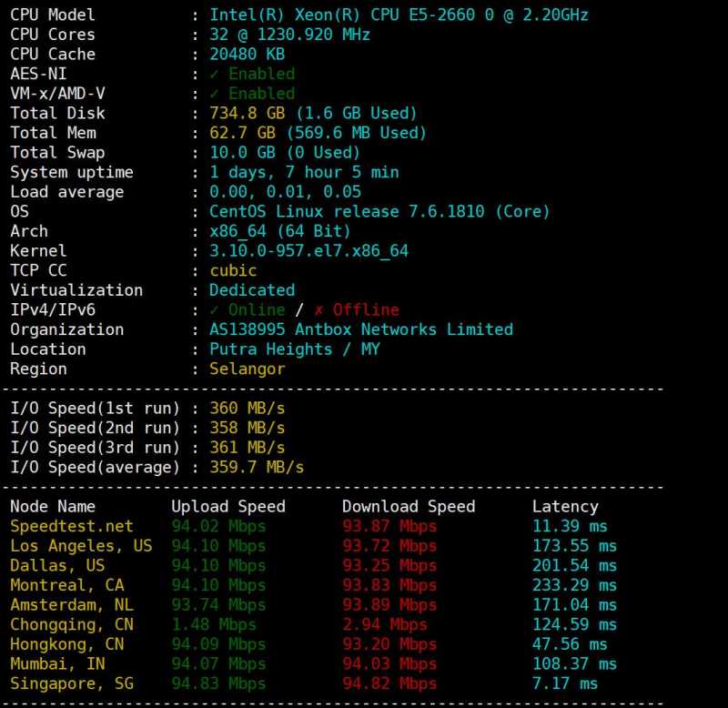The image size is (728, 708).
Task: Click the Putra Heights / MY location
Action: [295, 349]
